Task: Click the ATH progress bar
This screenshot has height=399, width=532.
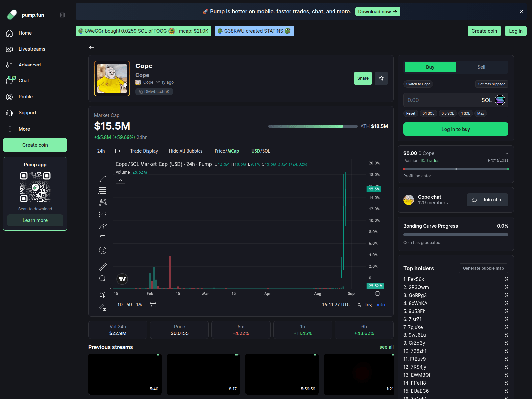Action: 313,126
